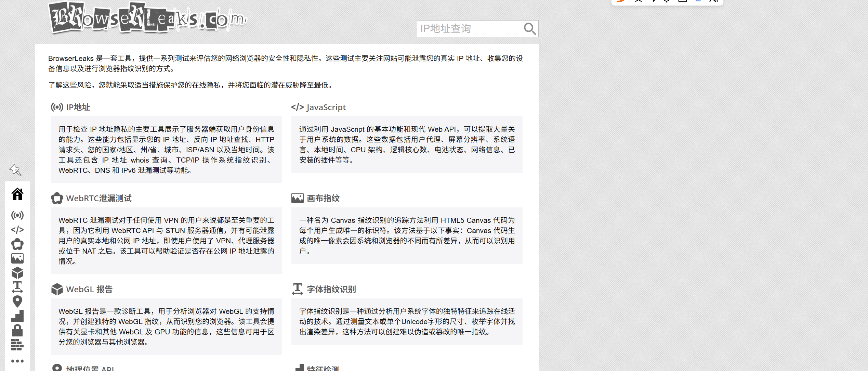The height and width of the screenshot is (371, 868).
Task: Click the description starting '字体指纹识别是一种通过分析'
Action: click(x=407, y=321)
